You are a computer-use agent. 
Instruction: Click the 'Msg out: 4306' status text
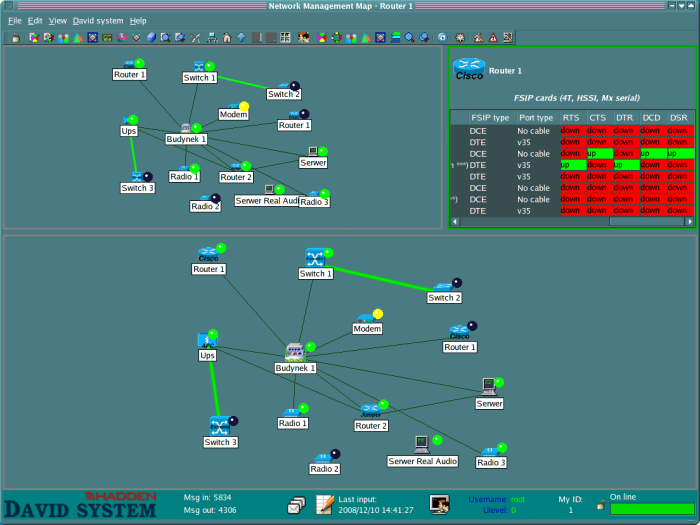[210, 510]
